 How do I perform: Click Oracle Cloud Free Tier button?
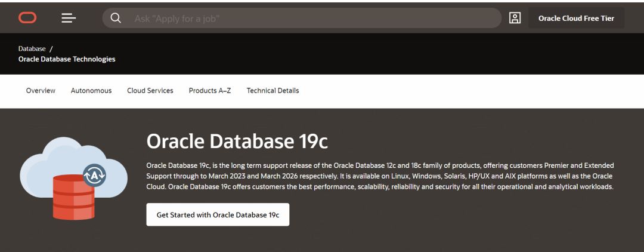tap(576, 18)
